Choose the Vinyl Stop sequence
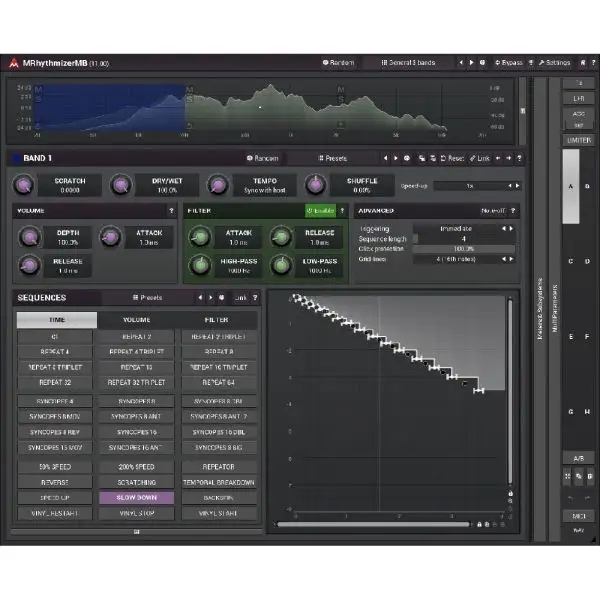This screenshot has height=600, width=600. pos(136,513)
